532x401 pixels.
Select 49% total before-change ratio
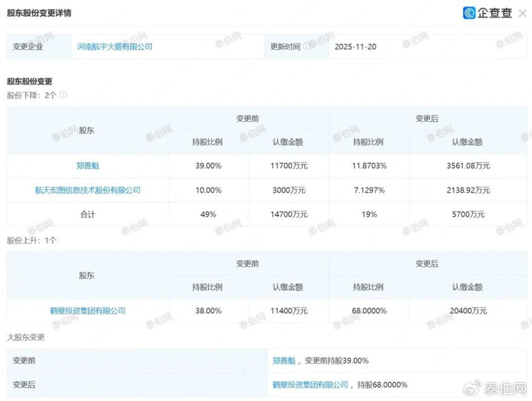coord(208,214)
